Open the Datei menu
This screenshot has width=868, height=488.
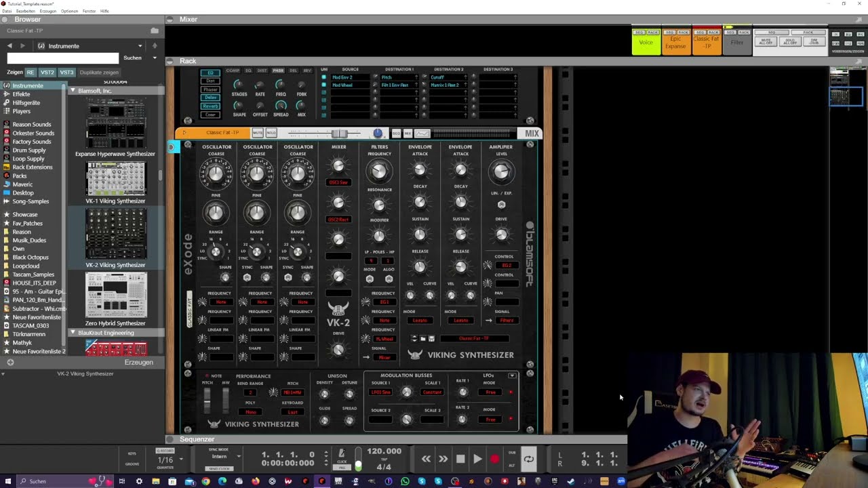(x=7, y=11)
